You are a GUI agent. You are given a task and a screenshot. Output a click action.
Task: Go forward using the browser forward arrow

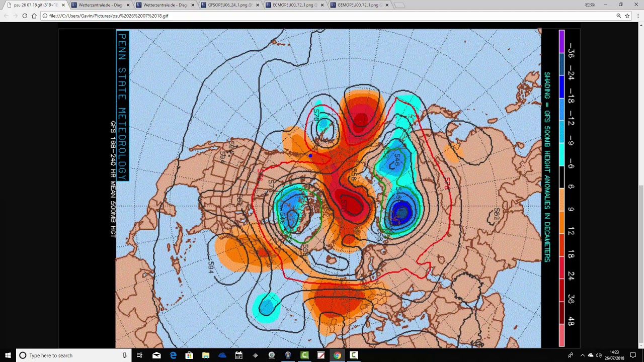click(x=15, y=16)
